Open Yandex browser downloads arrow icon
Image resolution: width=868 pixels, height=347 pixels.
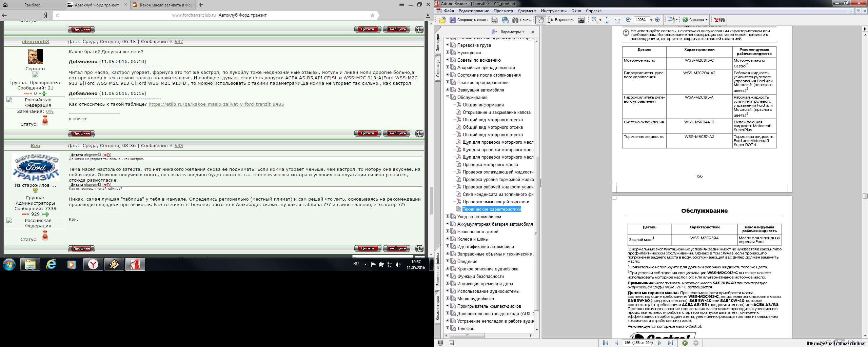(428, 15)
